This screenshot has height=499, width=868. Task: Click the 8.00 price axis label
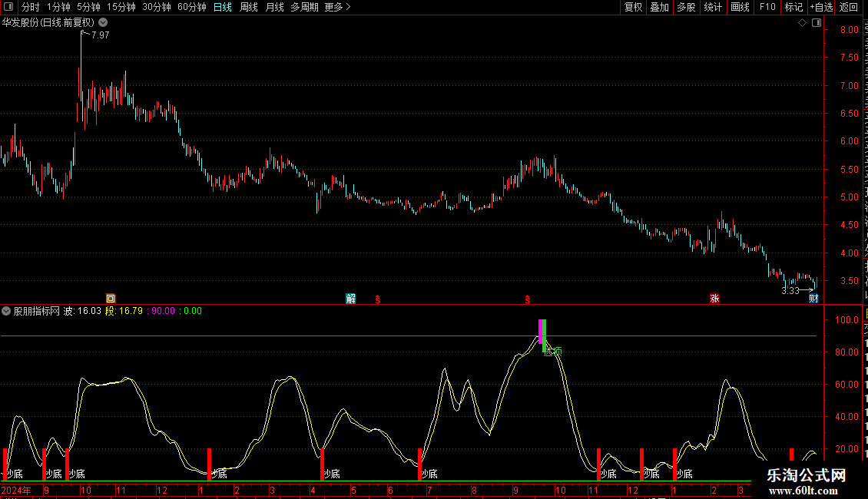pos(849,30)
